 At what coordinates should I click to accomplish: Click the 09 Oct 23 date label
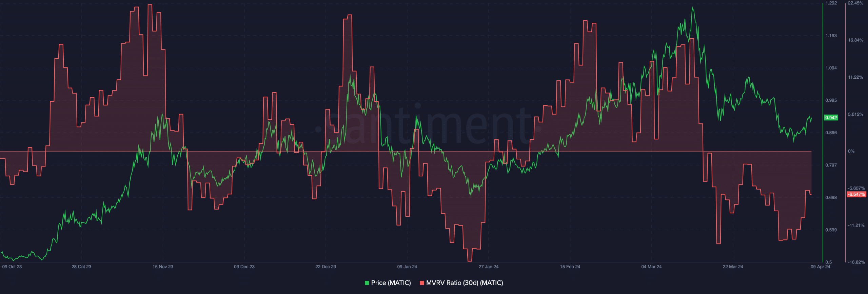pos(12,267)
